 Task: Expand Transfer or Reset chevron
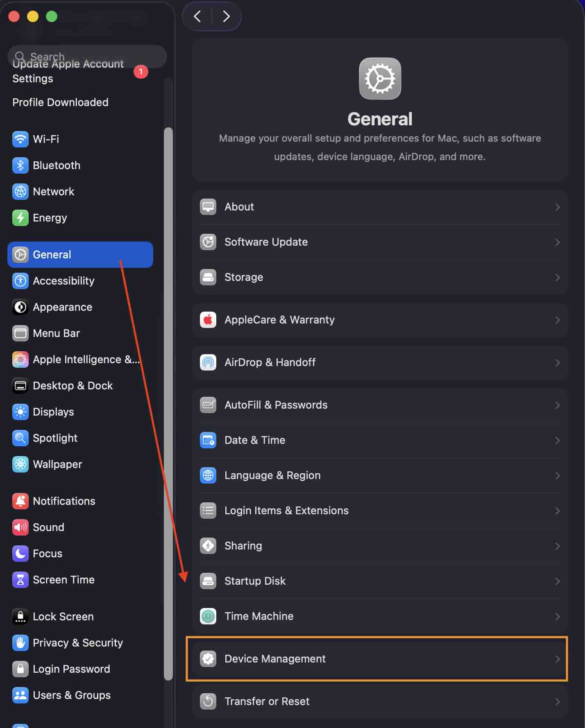pyautogui.click(x=557, y=702)
